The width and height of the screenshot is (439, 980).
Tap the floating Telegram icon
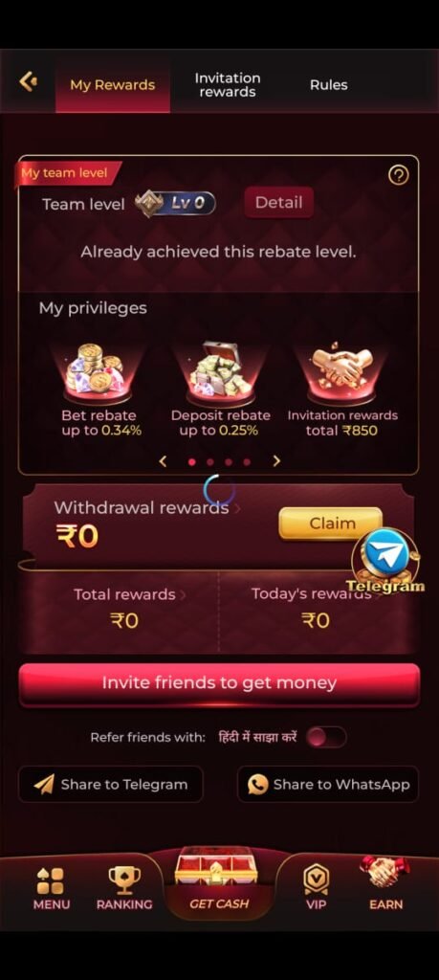pyautogui.click(x=385, y=560)
